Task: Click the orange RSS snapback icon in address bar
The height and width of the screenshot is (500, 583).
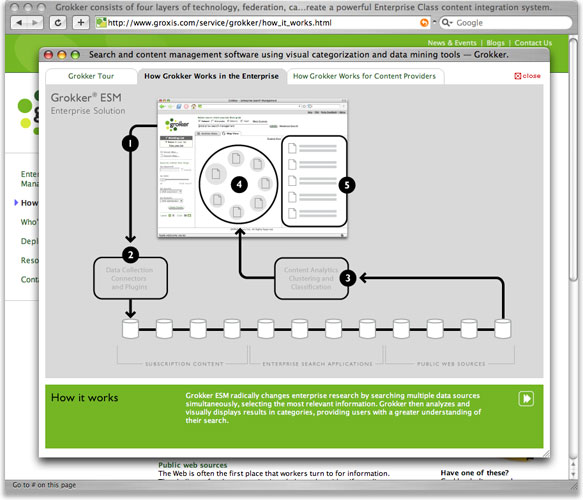Action: [x=424, y=23]
